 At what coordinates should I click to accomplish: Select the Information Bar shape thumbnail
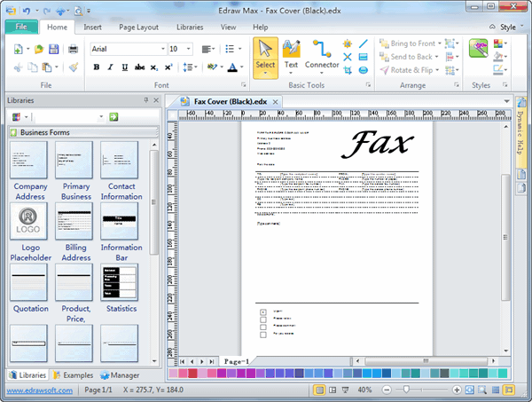pyautogui.click(x=119, y=221)
